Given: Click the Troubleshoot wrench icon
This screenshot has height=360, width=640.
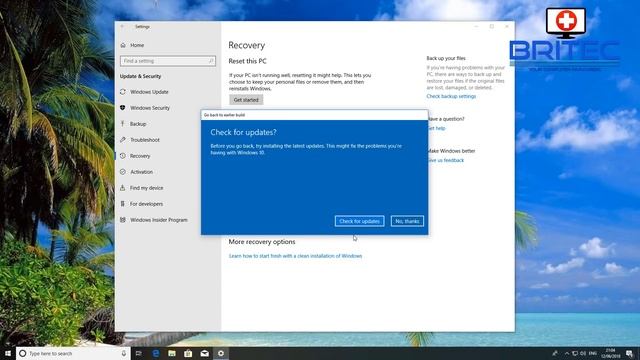Looking at the screenshot, I should pos(122,140).
